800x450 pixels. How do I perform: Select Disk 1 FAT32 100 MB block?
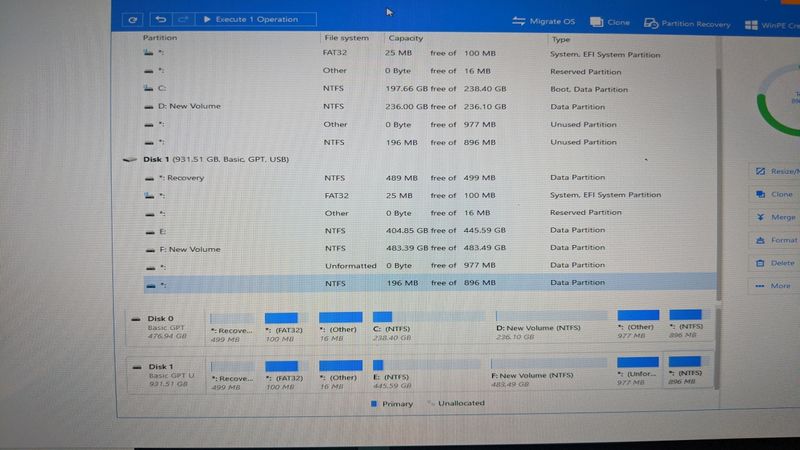(x=285, y=376)
